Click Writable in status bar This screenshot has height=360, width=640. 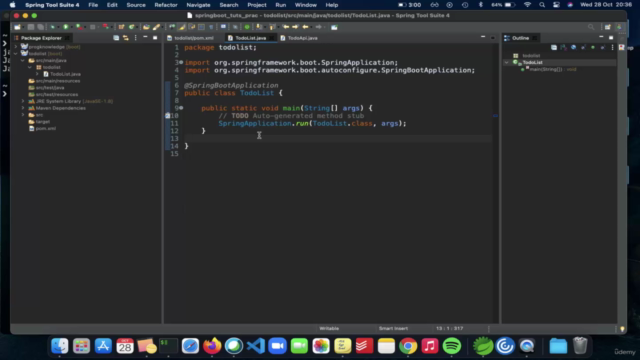pyautogui.click(x=329, y=329)
